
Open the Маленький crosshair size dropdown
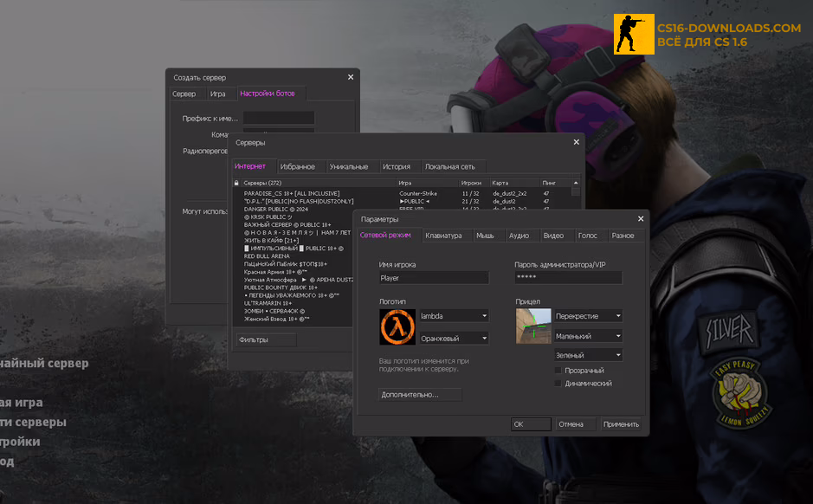coord(589,336)
